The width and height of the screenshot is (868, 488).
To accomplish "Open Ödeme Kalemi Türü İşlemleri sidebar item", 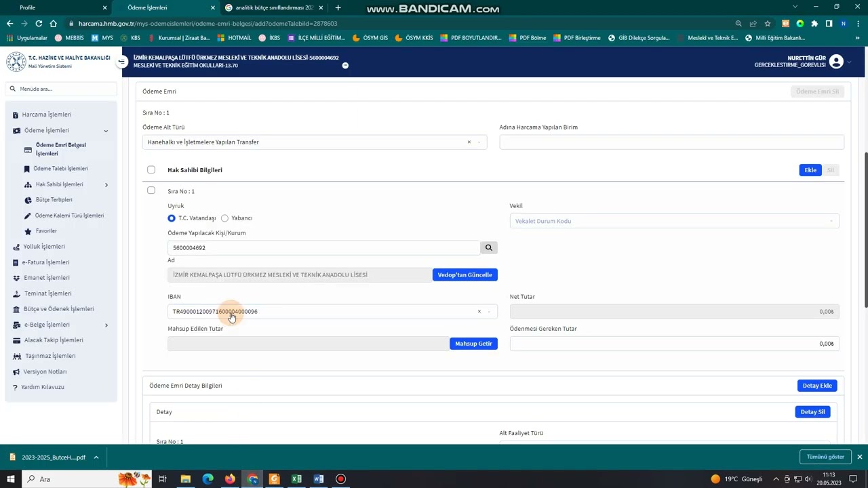I will coord(69,216).
